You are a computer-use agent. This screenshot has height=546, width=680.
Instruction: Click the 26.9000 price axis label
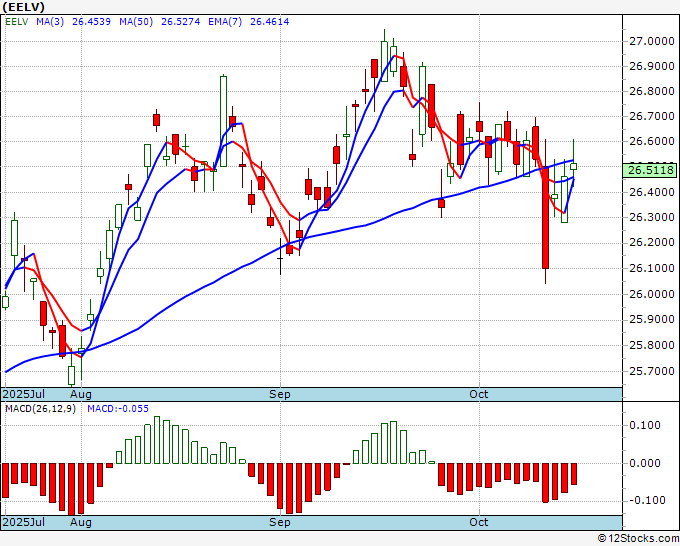652,66
